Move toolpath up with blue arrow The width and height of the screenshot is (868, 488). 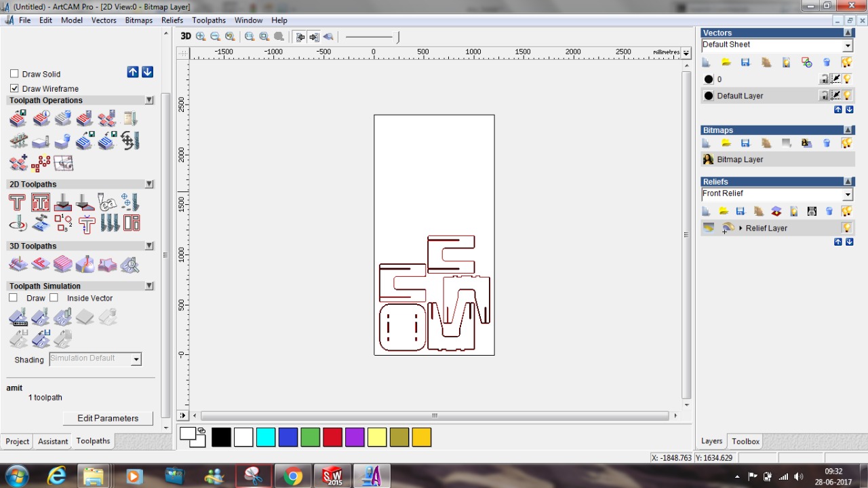tap(133, 72)
